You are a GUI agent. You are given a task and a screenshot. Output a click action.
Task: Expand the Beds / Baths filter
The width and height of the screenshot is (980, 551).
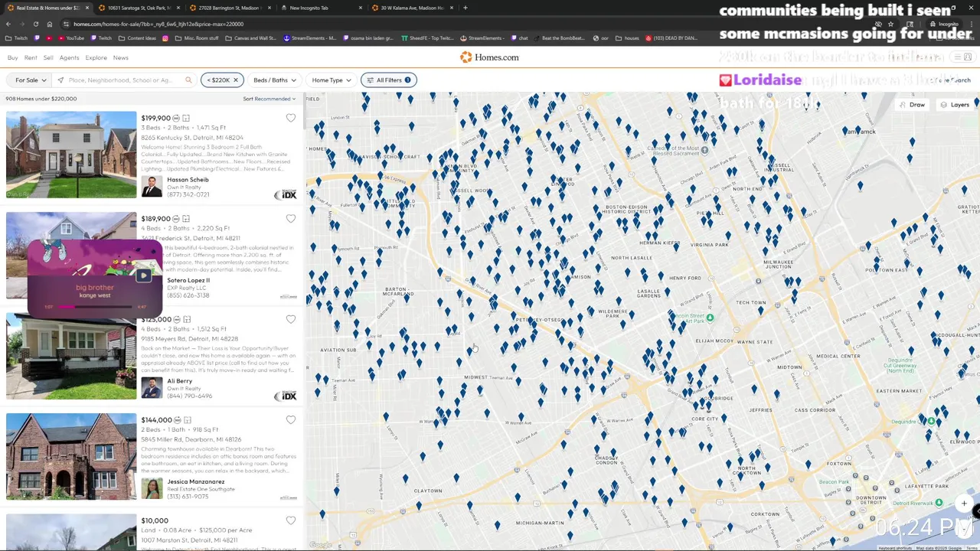coord(274,80)
